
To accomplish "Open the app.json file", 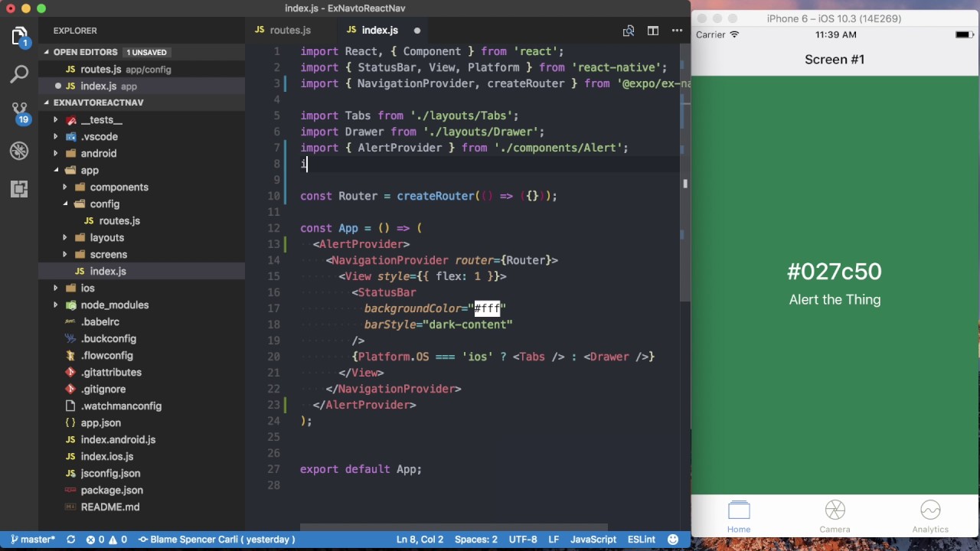I will pos(100,423).
